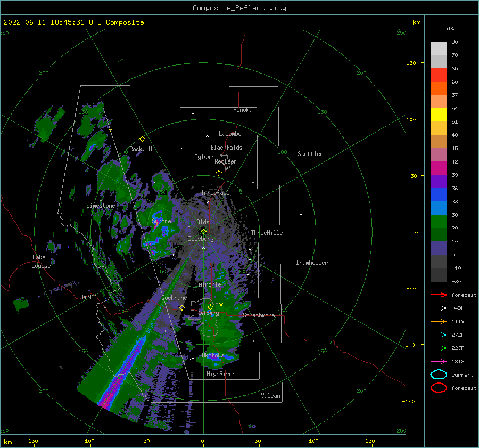This screenshot has height=448, width=479.
Task: Click the Drumheller city label
Action: point(312,263)
